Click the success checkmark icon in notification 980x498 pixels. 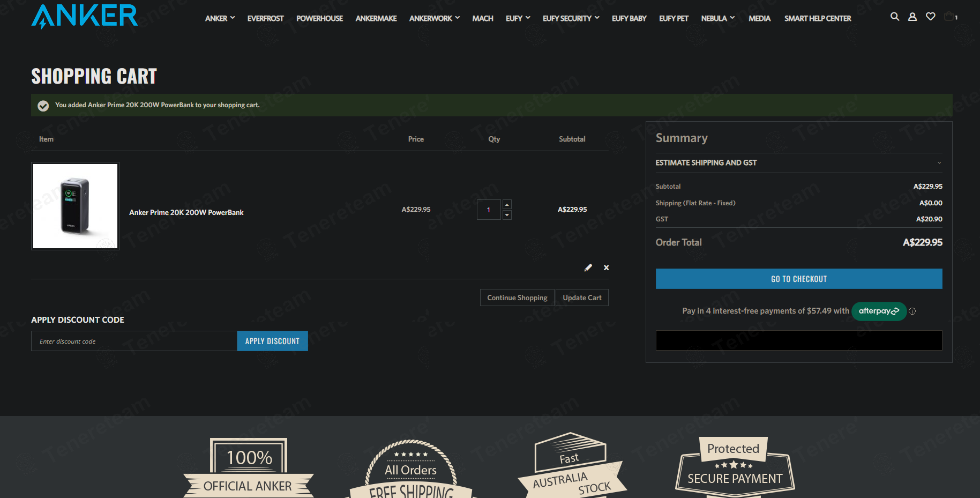pyautogui.click(x=43, y=106)
